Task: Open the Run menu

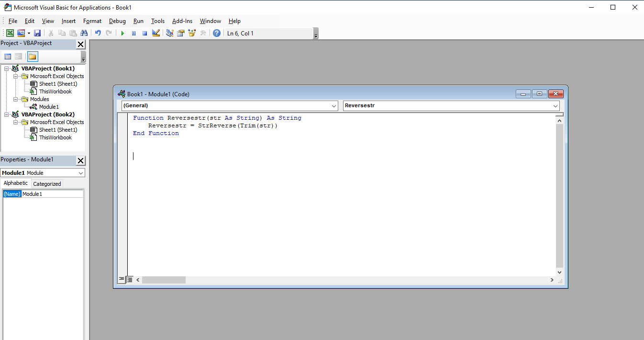Action: pos(138,21)
